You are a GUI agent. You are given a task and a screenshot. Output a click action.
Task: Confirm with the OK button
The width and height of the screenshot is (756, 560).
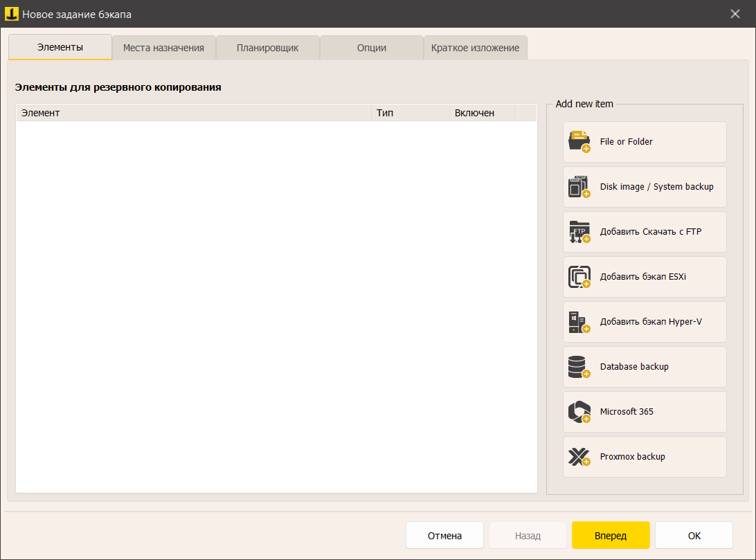tap(694, 535)
